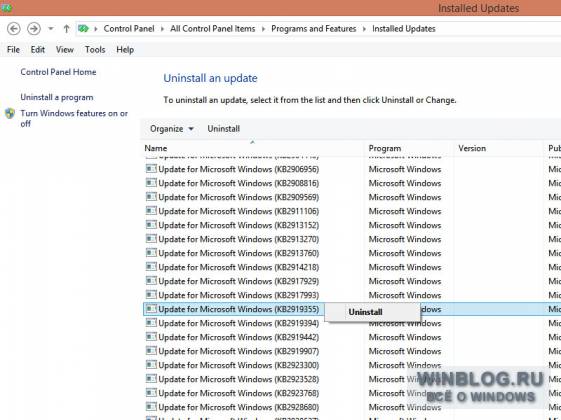Select Update for Microsoft Windows (KB2923300) name
Screen dimensions: 561x420
coord(239,365)
